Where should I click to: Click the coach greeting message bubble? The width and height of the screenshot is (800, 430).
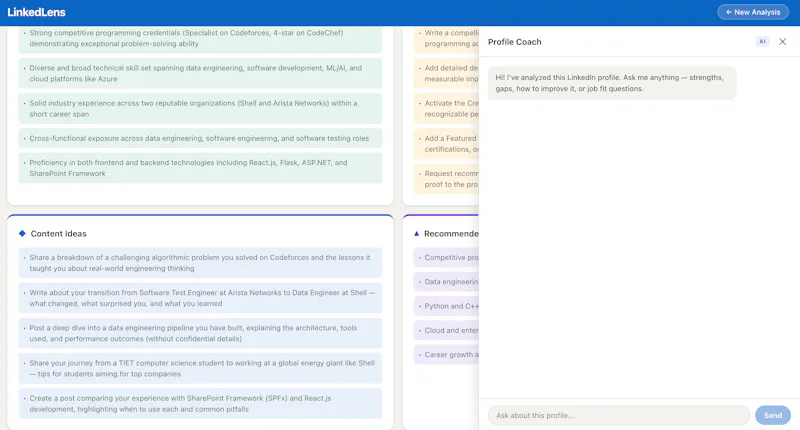(x=612, y=83)
